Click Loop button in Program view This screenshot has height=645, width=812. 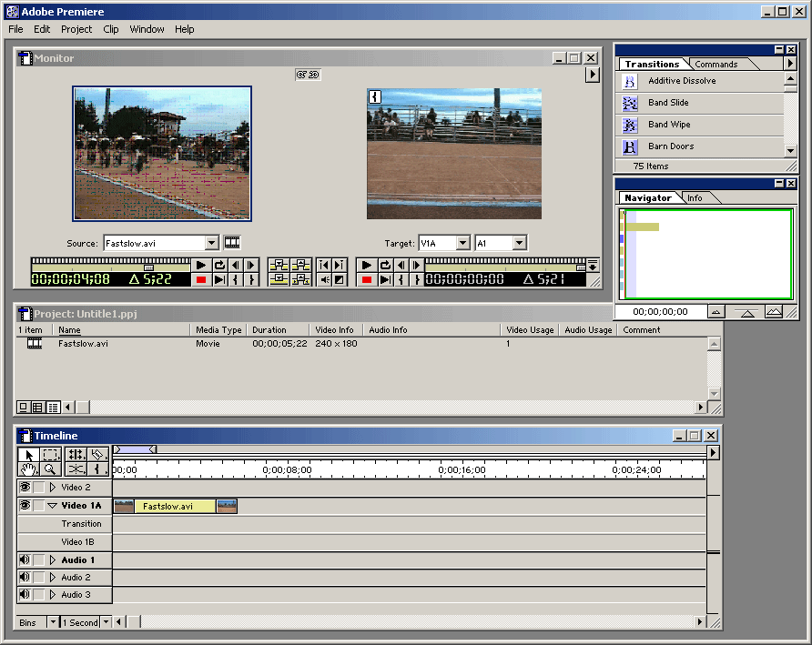click(x=385, y=265)
